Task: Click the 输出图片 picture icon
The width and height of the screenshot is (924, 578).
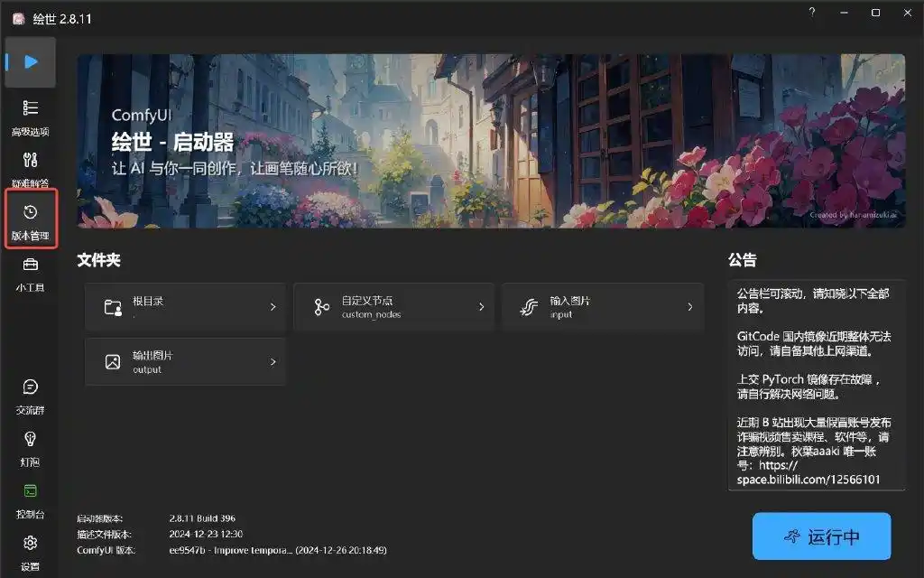Action: click(x=113, y=362)
